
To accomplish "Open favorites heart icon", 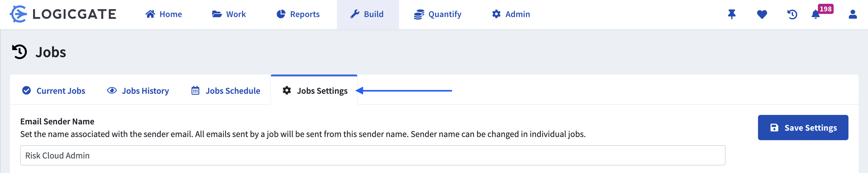I will click(x=762, y=14).
